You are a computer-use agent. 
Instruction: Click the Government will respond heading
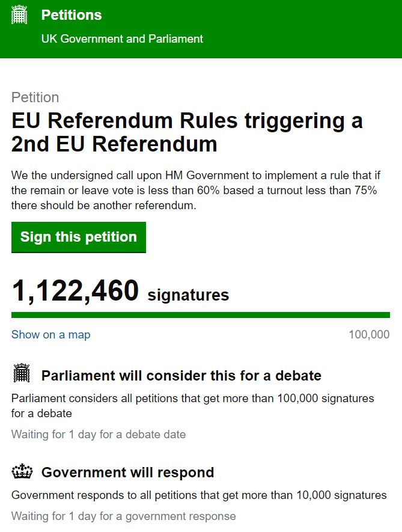[x=127, y=472]
